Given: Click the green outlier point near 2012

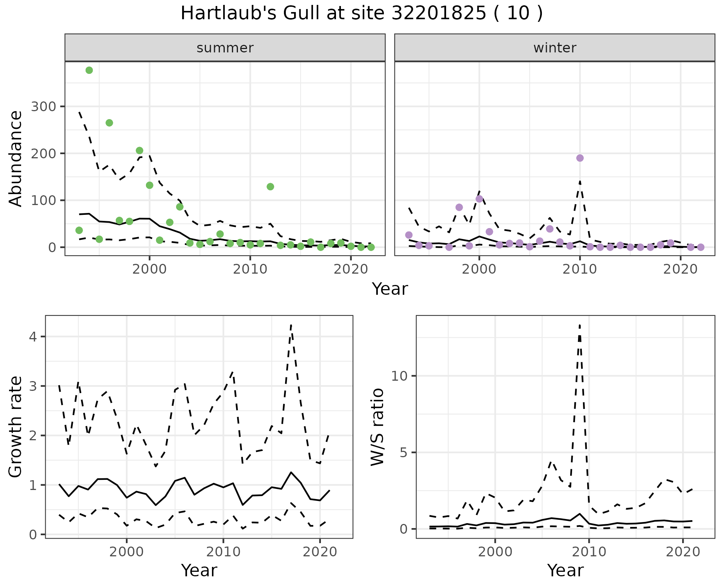Looking at the screenshot, I should click(x=270, y=187).
